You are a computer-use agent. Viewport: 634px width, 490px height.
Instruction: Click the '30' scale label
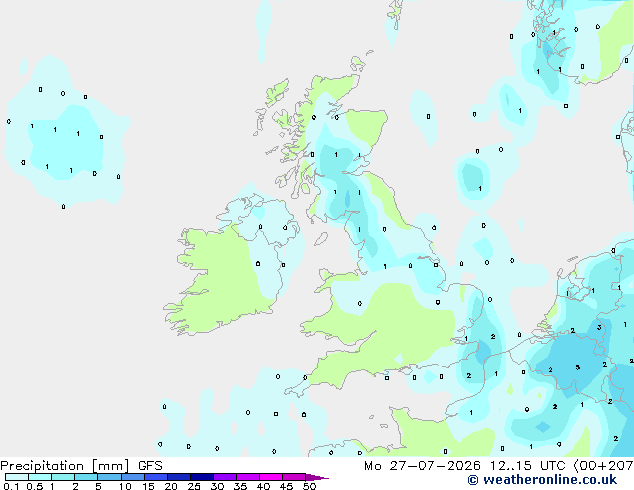coord(217,486)
